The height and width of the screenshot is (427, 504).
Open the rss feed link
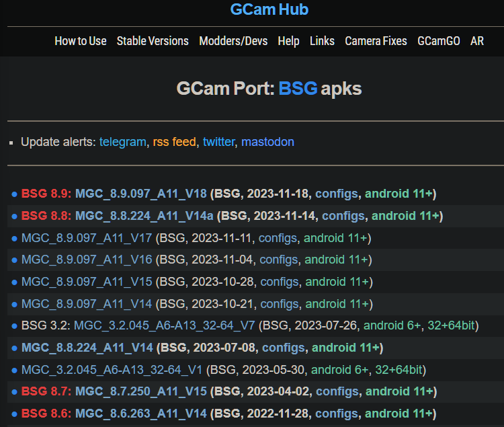pos(174,142)
